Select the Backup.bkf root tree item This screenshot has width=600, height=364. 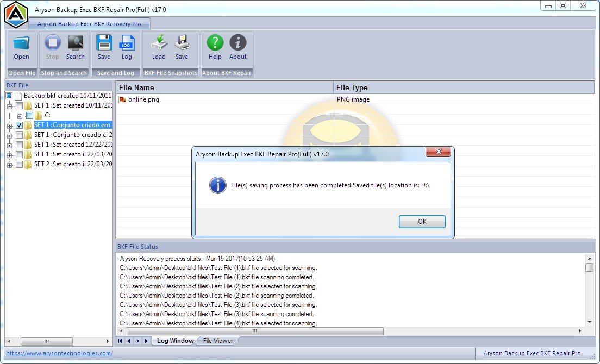point(67,96)
